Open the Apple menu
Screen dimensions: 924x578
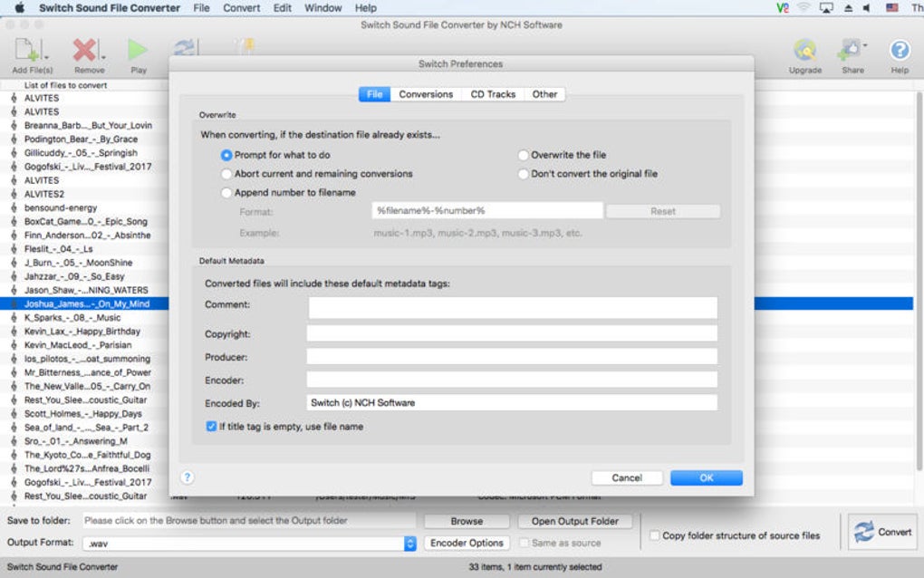click(19, 7)
